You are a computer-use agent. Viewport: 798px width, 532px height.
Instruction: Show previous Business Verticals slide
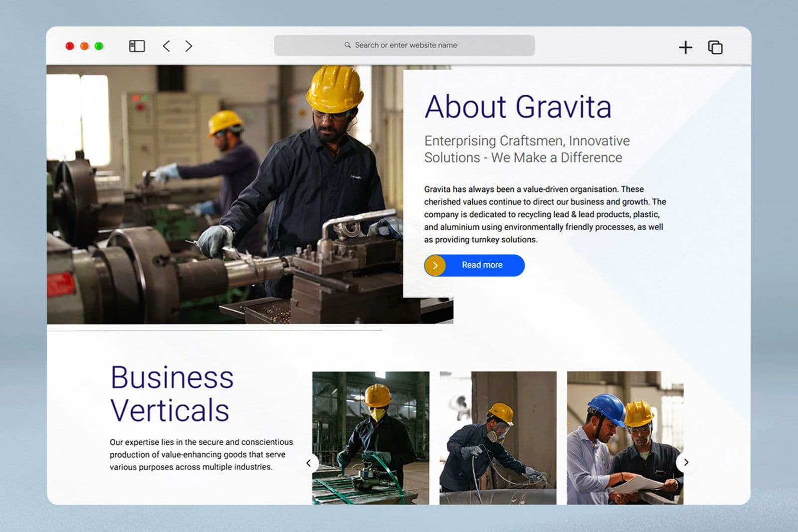point(309,463)
